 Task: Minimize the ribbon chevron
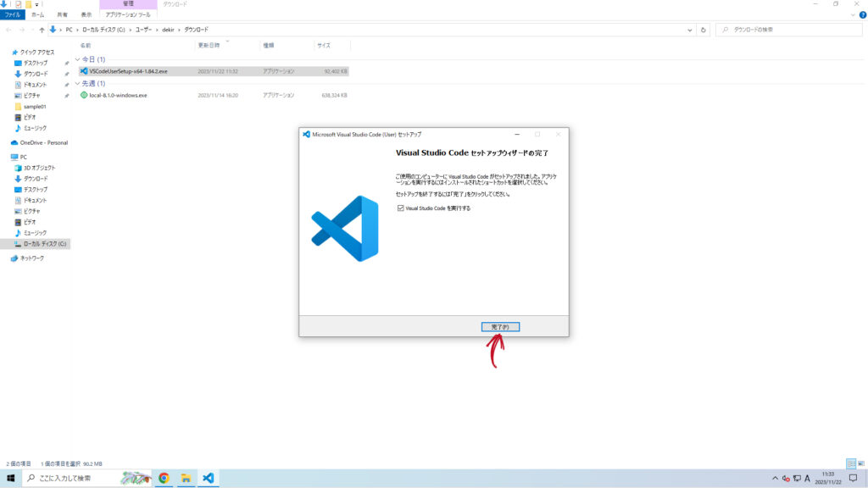853,15
